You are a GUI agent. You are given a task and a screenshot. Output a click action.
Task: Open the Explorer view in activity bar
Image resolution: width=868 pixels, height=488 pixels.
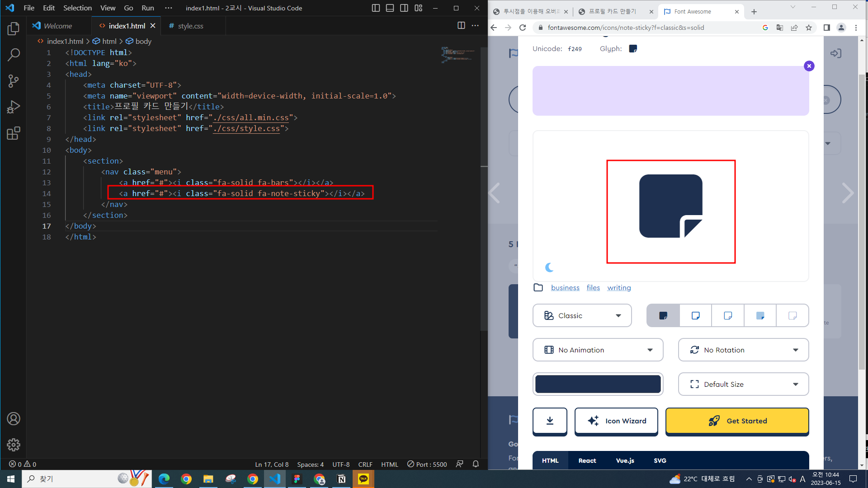(x=14, y=29)
